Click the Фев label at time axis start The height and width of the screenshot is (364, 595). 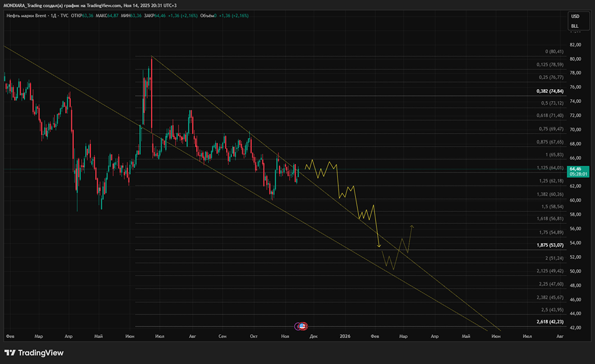10,336
